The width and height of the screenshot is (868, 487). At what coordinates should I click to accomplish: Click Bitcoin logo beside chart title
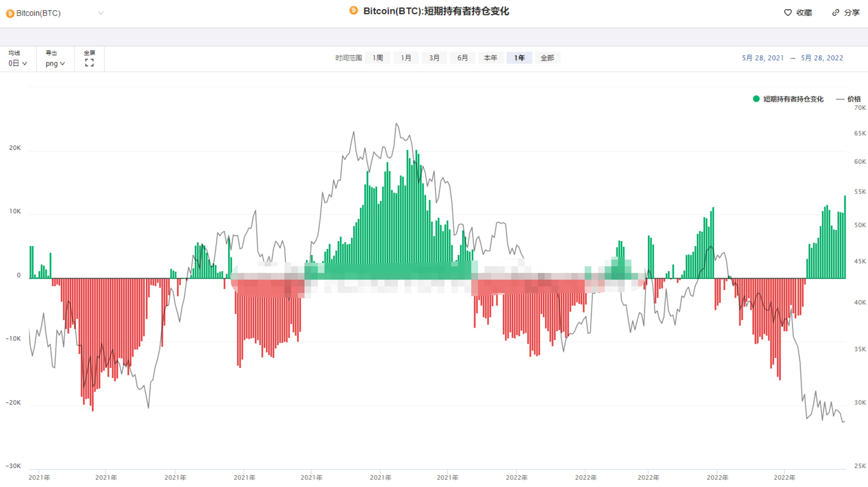(353, 11)
